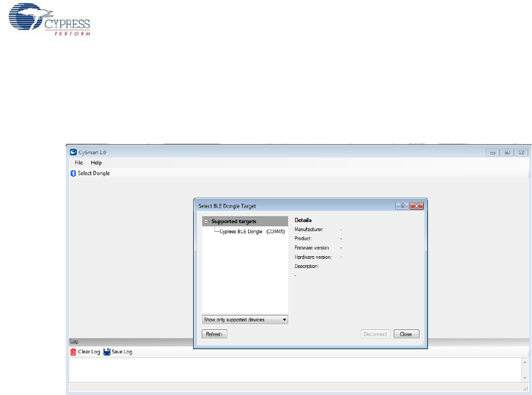
Task: Click the Cypress Perform logo
Action: pyautogui.click(x=50, y=19)
